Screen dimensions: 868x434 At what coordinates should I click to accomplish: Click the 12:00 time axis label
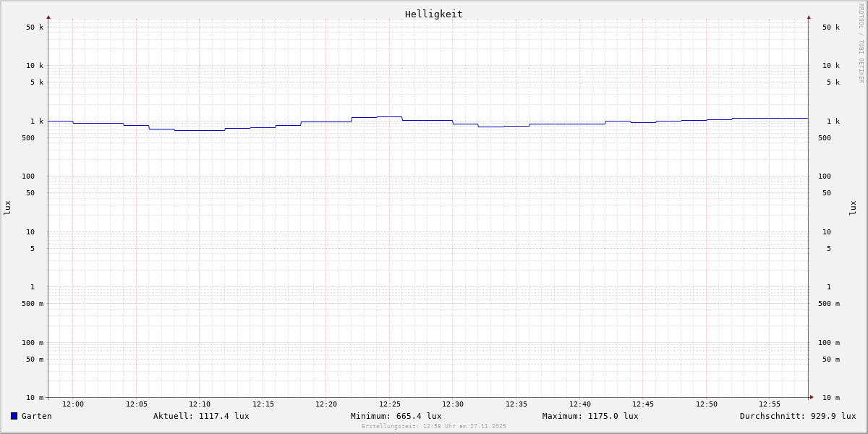[73, 404]
